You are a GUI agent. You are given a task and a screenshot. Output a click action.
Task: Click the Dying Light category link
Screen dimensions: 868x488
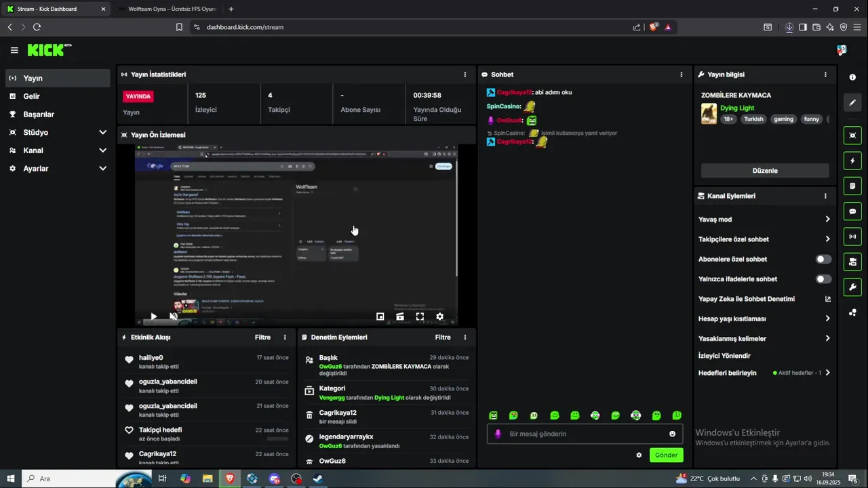pyautogui.click(x=737, y=108)
